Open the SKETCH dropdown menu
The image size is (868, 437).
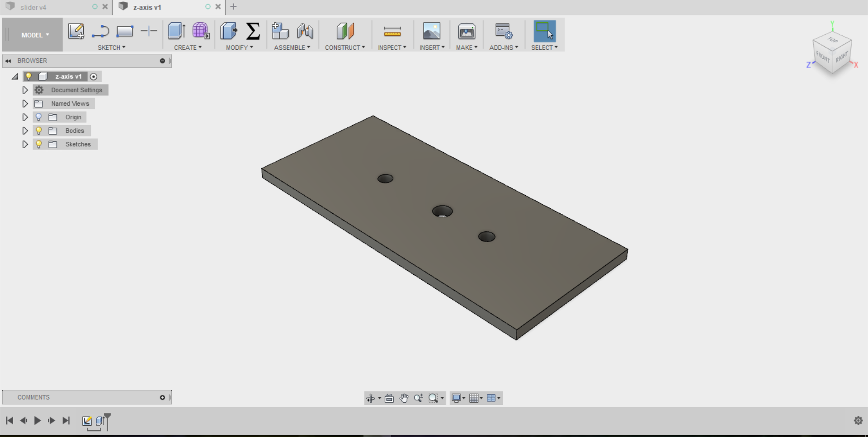(x=112, y=47)
